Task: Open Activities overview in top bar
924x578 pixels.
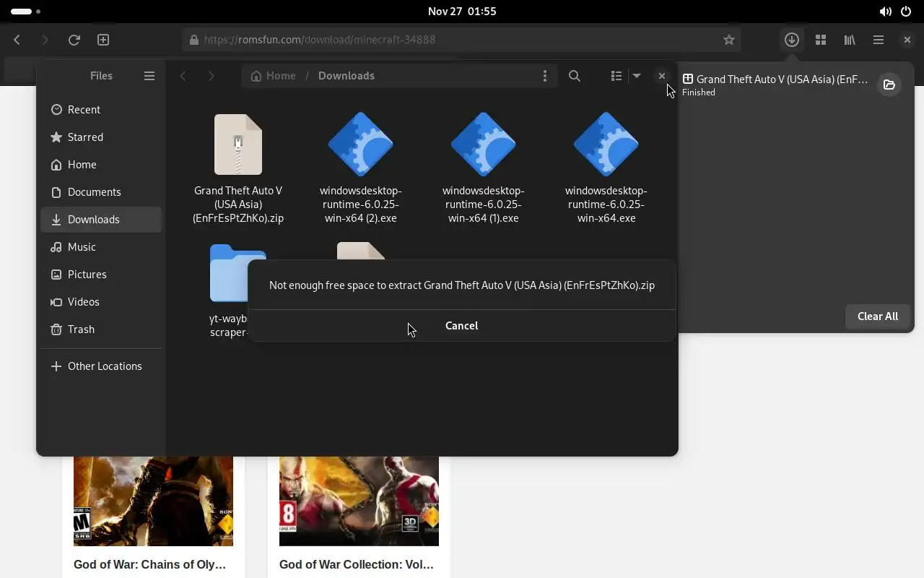Action: click(26, 12)
